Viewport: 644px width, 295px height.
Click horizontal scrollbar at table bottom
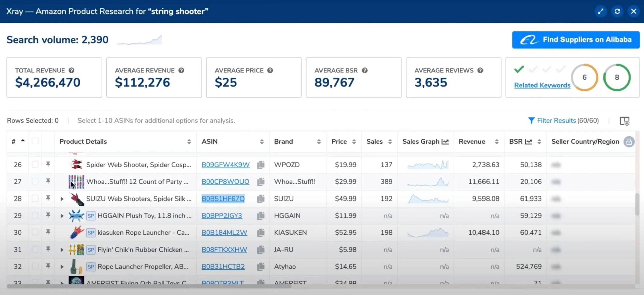pos(149,286)
